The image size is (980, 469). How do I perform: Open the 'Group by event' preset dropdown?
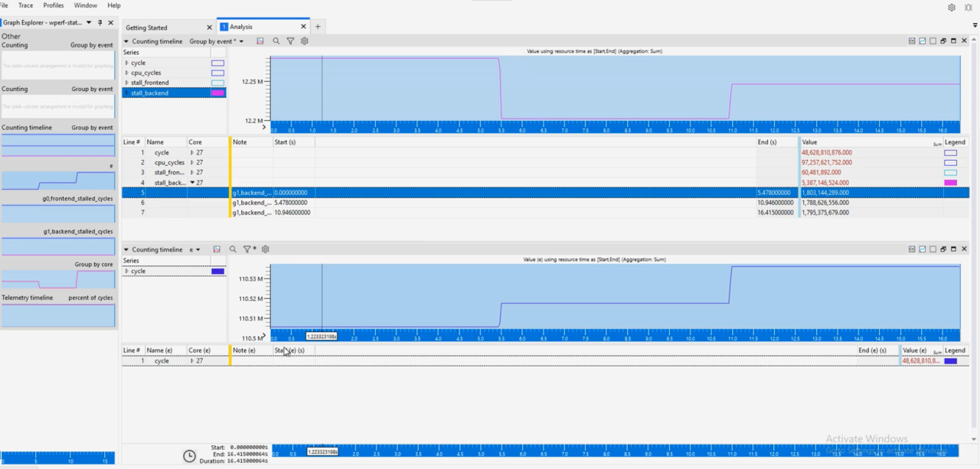tap(217, 41)
